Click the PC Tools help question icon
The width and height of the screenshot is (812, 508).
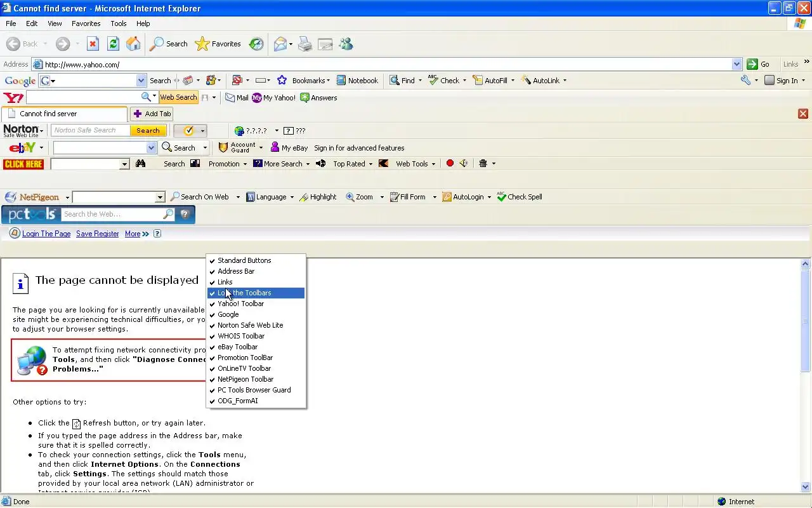tap(185, 215)
